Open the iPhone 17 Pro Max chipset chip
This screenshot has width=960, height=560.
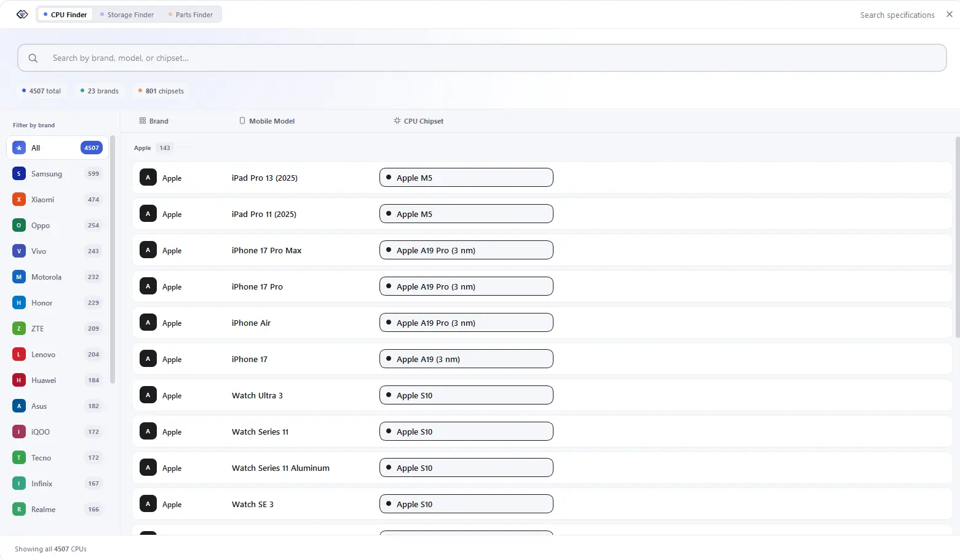pyautogui.click(x=466, y=250)
